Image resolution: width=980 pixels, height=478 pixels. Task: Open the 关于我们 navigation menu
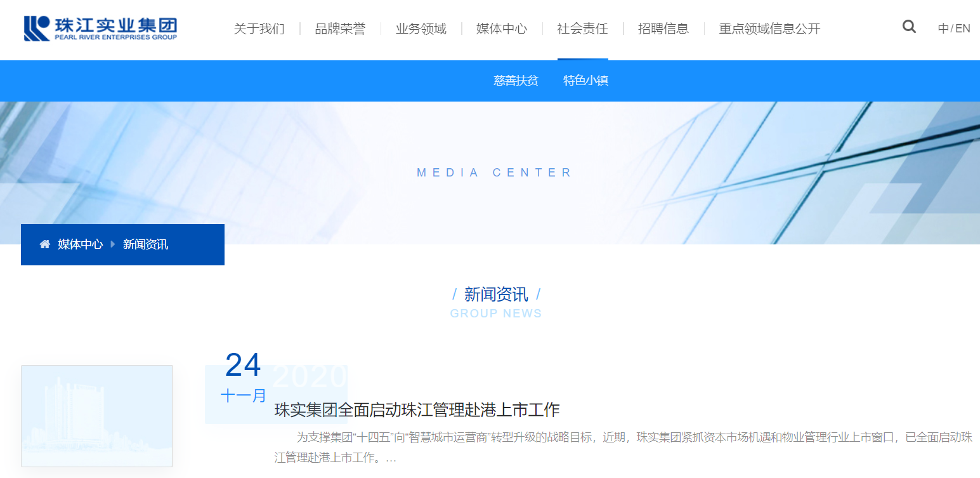click(259, 29)
